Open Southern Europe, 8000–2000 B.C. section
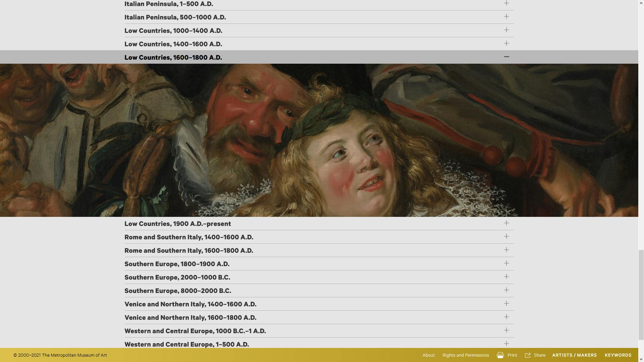This screenshot has width=644, height=362. [178, 291]
